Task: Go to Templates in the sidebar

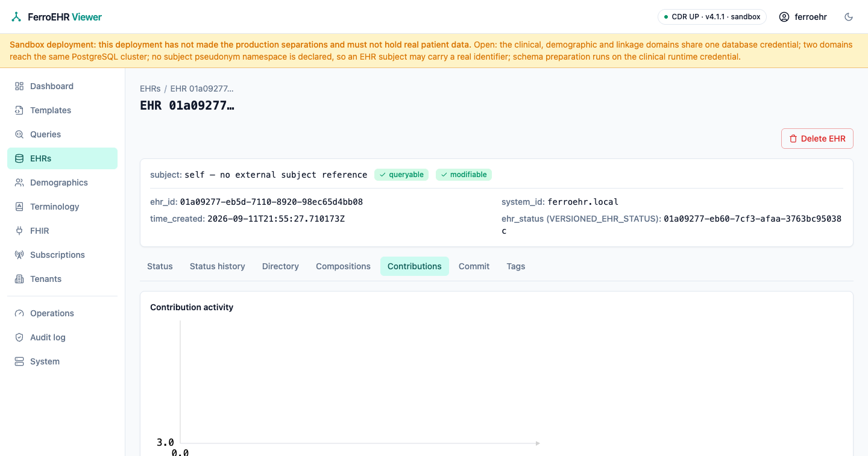Action: pyautogui.click(x=62, y=110)
